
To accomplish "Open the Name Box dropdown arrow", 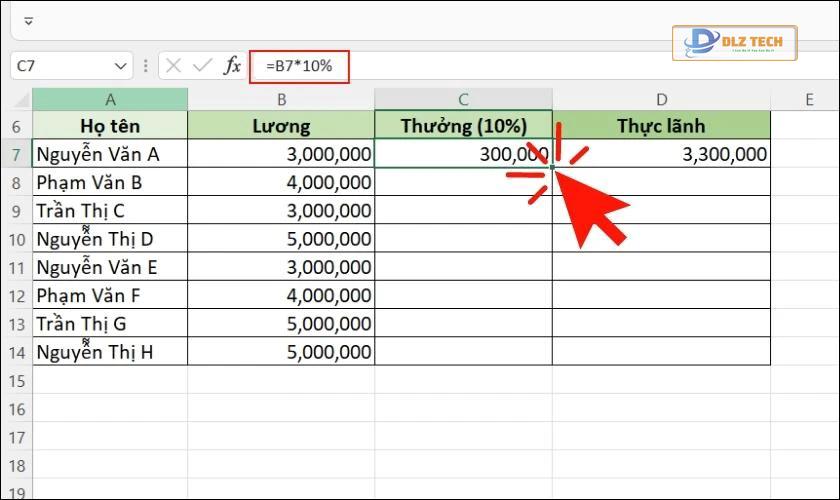I will [121, 66].
